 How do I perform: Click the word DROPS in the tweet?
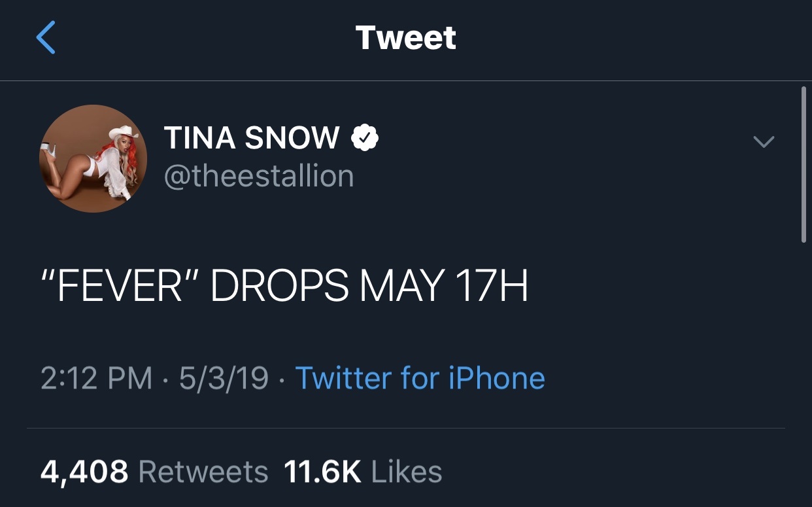click(279, 286)
